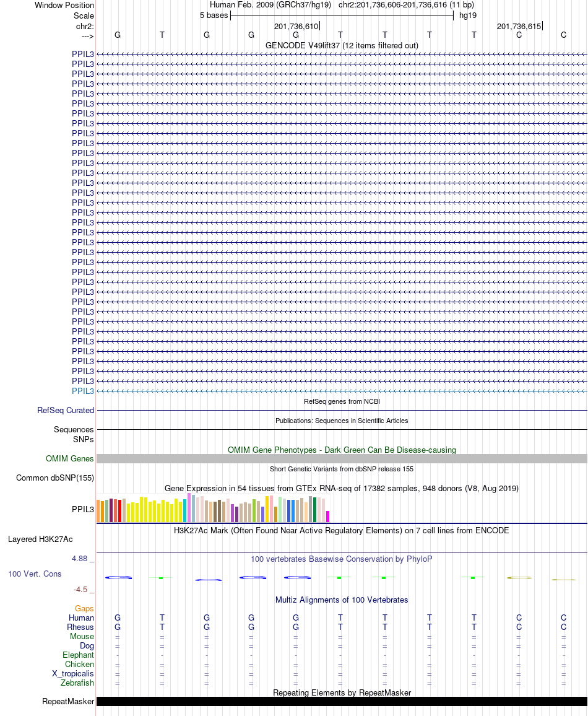Click the Window Position label
Screen dimensions: 588x716
click(x=64, y=5)
